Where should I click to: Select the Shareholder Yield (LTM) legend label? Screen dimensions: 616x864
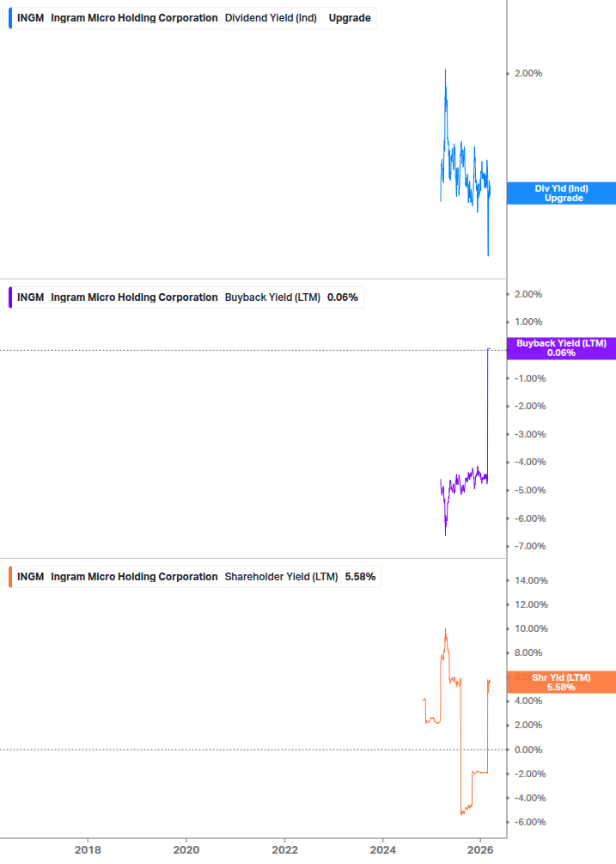[281, 577]
